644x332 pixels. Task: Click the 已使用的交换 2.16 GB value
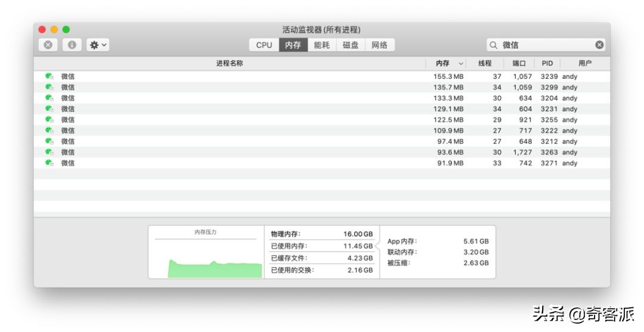(x=360, y=270)
